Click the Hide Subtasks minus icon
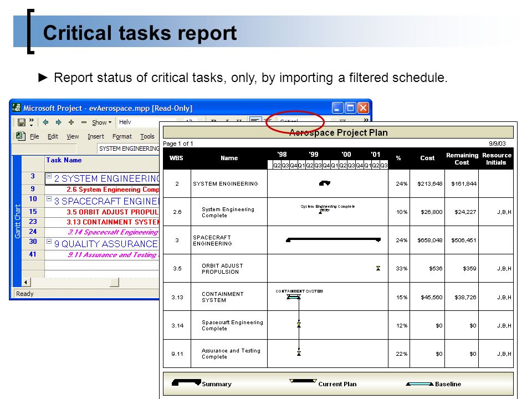Image resolution: width=532 pixels, height=399 pixels. pos(84,122)
